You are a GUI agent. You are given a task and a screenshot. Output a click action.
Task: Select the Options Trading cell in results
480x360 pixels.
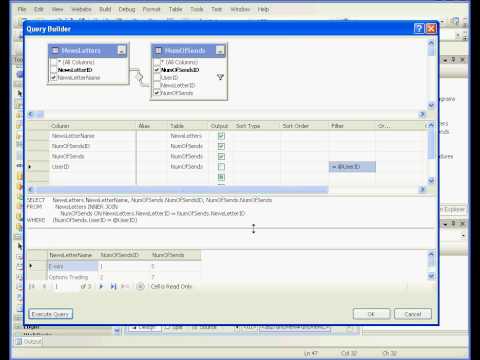73,277
